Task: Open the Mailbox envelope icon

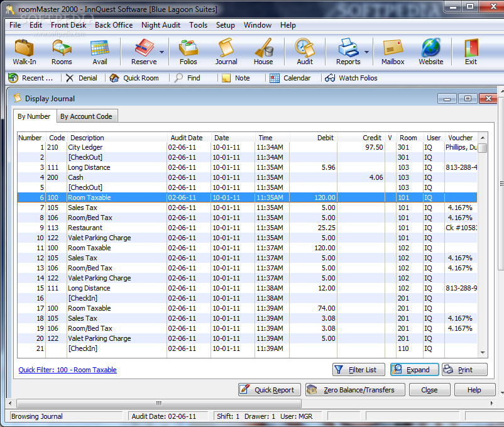Action: pos(393,52)
